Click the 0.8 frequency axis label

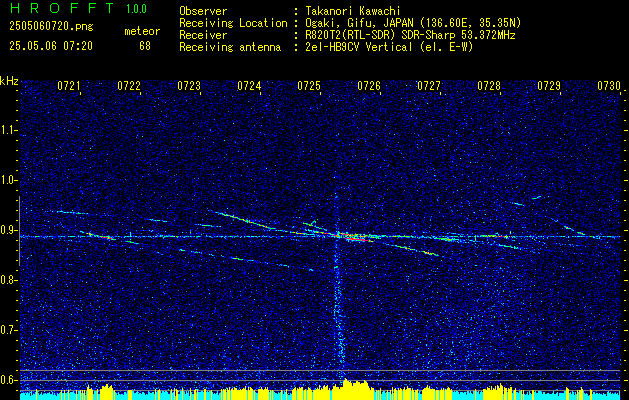coord(8,280)
